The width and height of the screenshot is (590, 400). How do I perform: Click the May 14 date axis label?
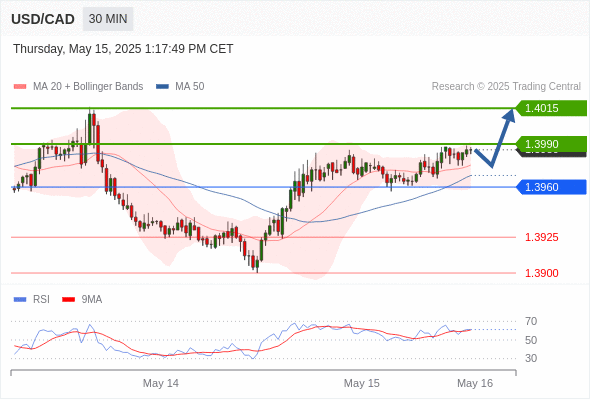161,383
